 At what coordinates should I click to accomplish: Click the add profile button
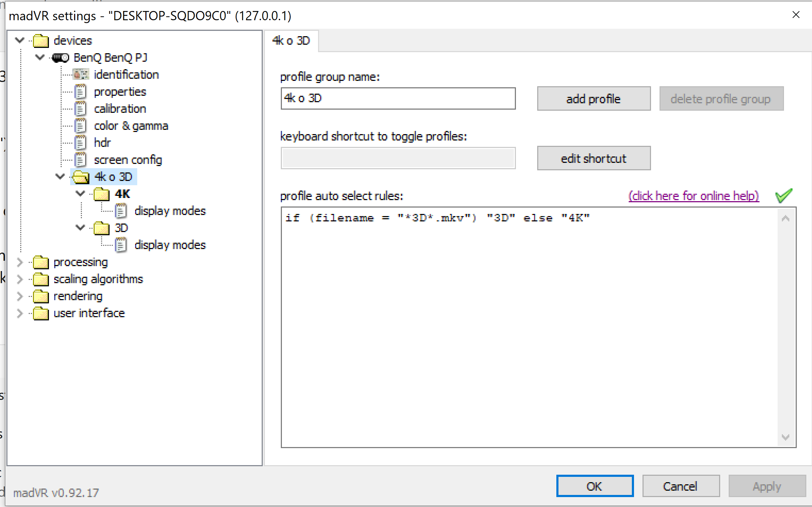point(594,99)
